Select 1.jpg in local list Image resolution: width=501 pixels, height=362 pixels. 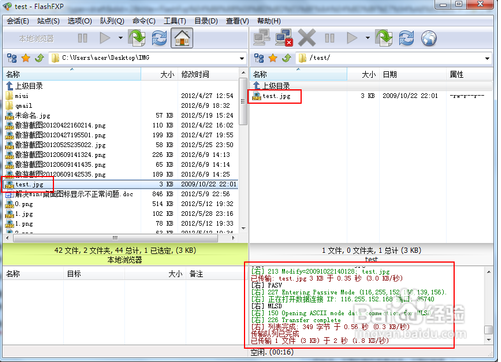tap(19, 214)
